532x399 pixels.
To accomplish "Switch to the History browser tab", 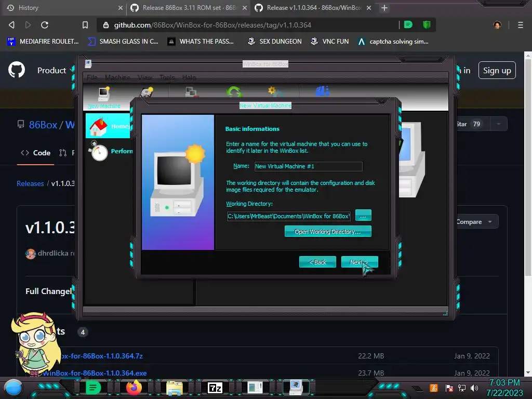I will tap(63, 8).
